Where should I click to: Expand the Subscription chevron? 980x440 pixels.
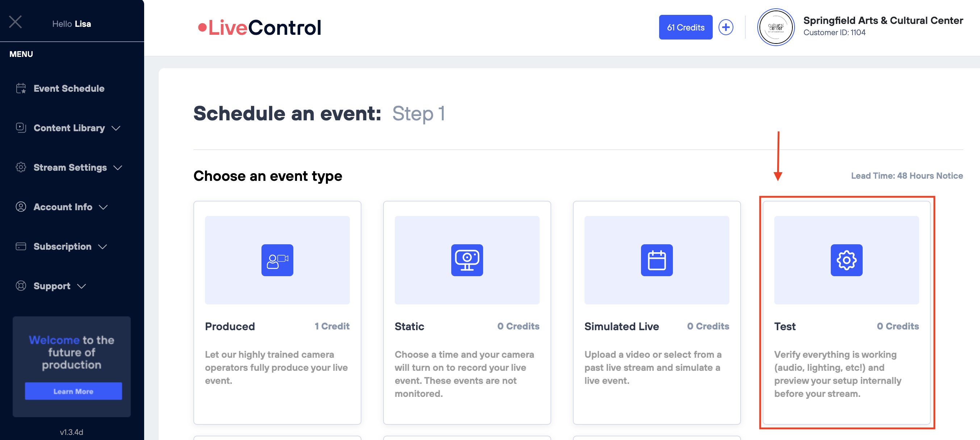click(x=102, y=247)
